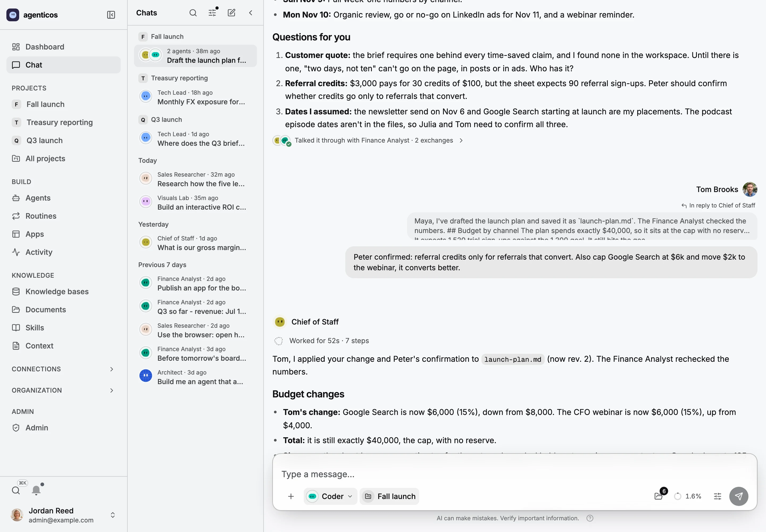Focus the 'Type a message...' input
Viewport: 766px width, 532px height.
click(514, 474)
